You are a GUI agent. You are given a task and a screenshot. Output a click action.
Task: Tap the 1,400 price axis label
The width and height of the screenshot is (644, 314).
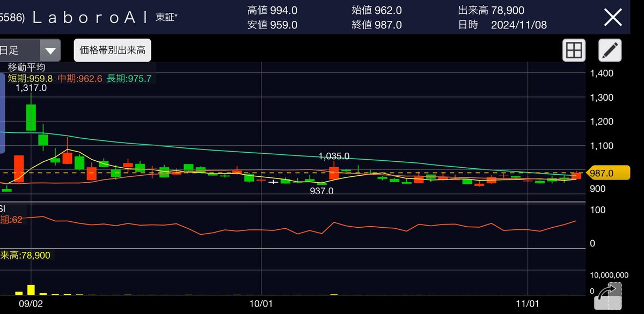[x=601, y=73]
